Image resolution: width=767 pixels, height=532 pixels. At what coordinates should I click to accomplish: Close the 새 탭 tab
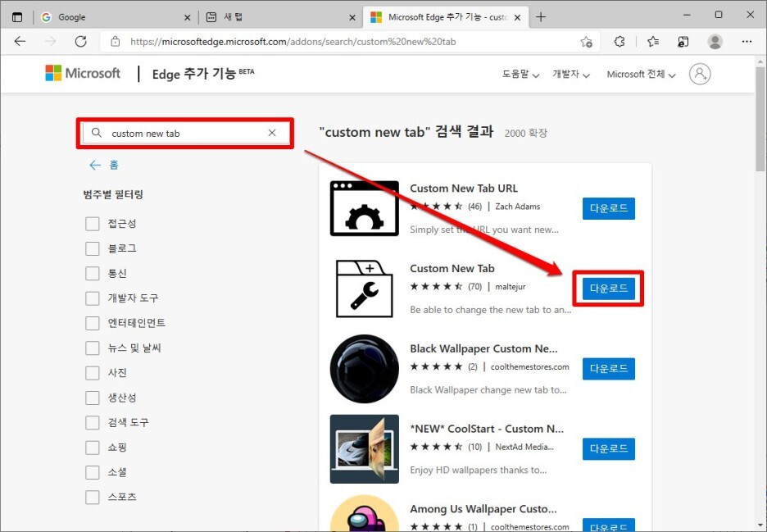coord(352,17)
